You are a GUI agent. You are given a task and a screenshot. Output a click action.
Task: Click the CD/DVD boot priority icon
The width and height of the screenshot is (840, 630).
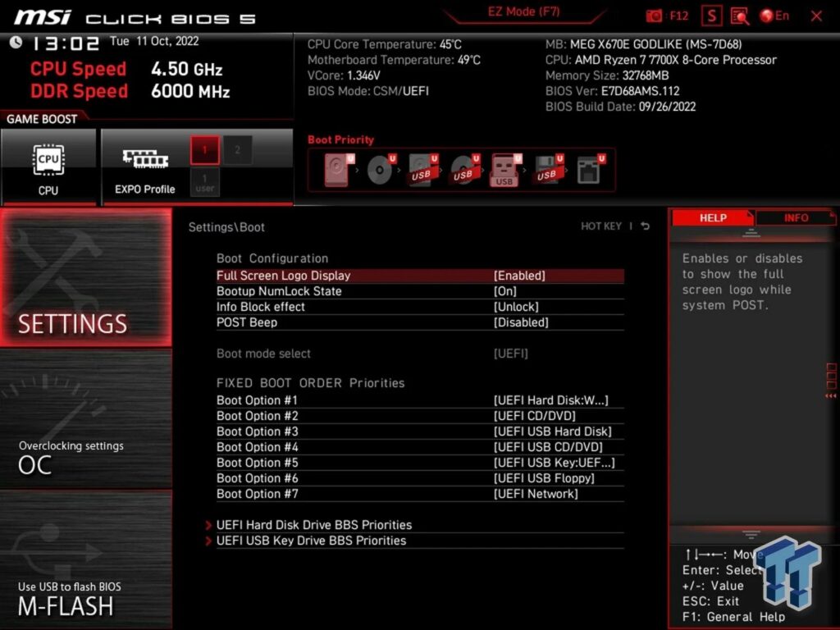pyautogui.click(x=381, y=170)
